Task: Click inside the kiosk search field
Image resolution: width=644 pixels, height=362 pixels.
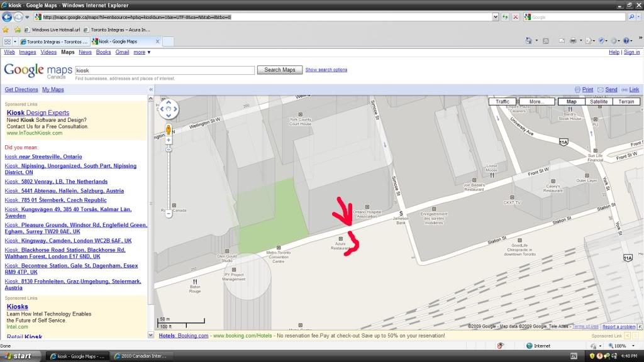Action: pos(164,70)
